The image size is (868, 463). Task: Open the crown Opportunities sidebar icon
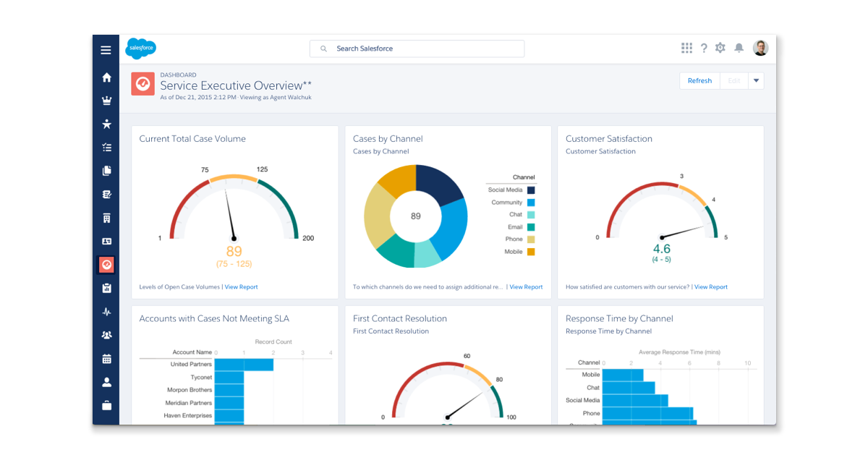[x=106, y=101]
